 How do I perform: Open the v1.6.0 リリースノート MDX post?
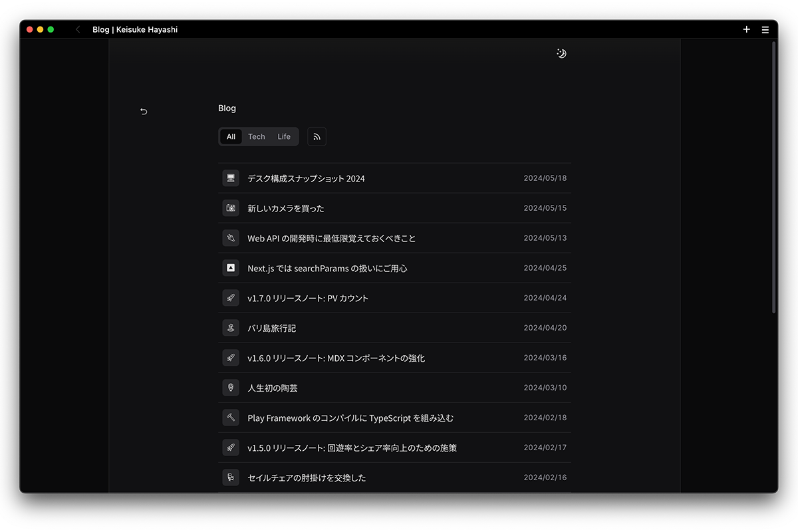(x=336, y=358)
